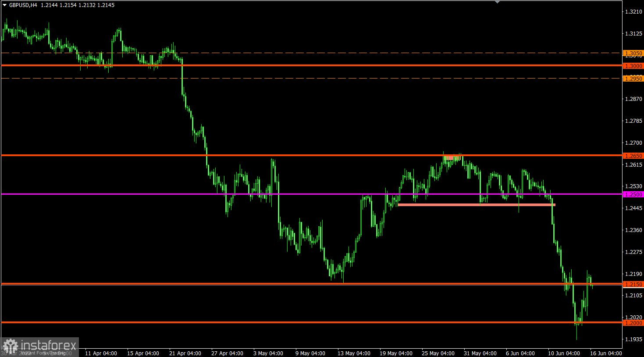Image resolution: width=644 pixels, height=357 pixels.
Task: Select the chart shift triangle marker at top
Action: point(497,2)
